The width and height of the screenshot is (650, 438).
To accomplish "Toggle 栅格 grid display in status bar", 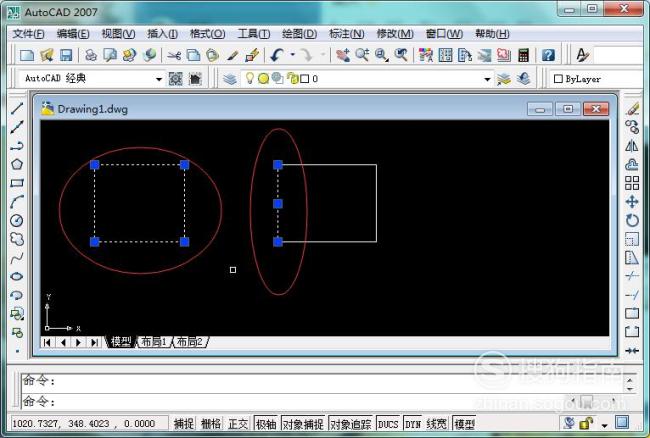I will pos(211,423).
